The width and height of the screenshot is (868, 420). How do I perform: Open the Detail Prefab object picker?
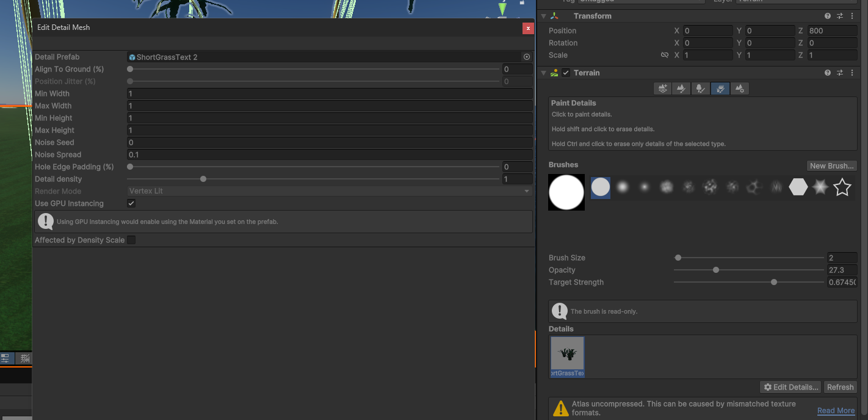(x=526, y=57)
